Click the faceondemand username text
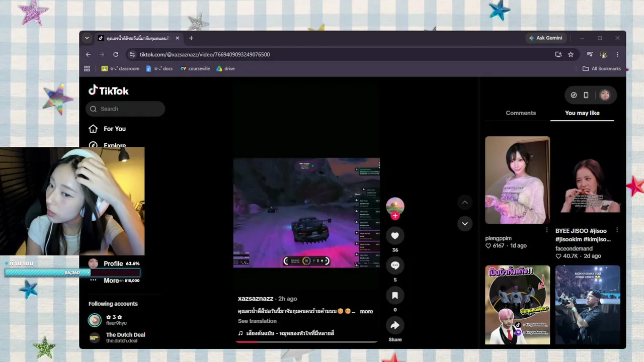This screenshot has width=644, height=362. coord(574,248)
